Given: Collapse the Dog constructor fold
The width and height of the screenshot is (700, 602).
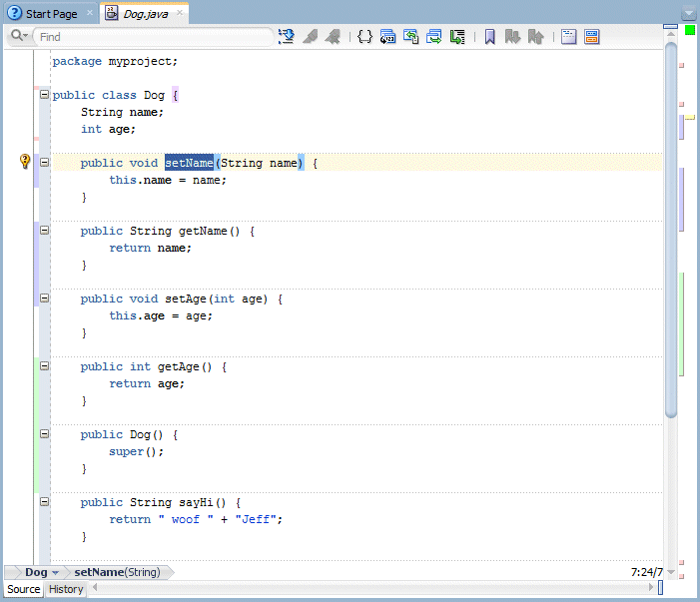Looking at the screenshot, I should pos(44,433).
